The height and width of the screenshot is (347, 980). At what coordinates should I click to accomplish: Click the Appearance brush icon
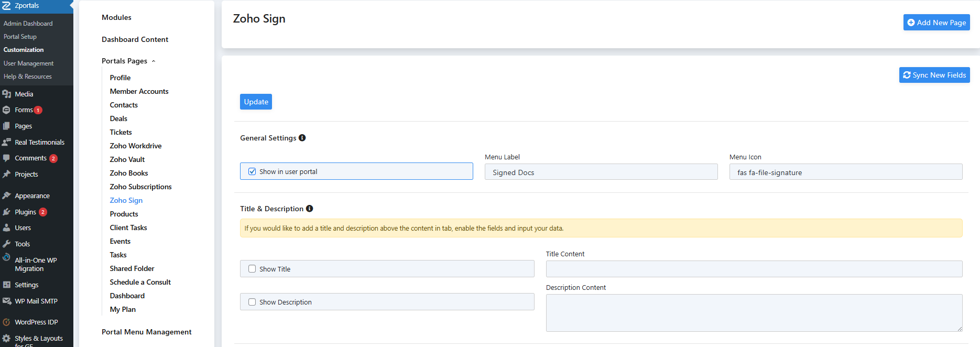[6, 196]
